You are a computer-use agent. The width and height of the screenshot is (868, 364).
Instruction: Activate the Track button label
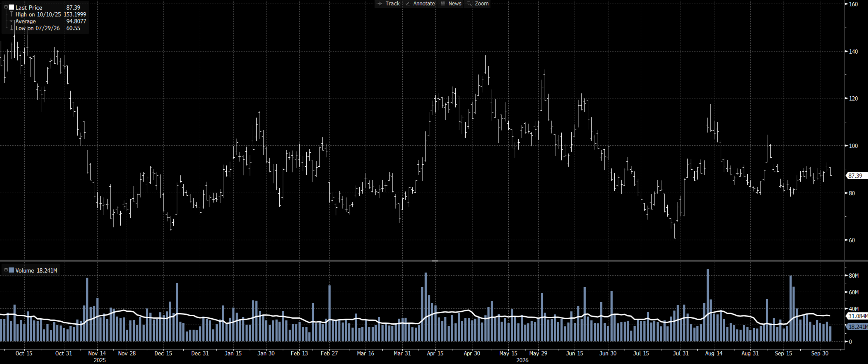(x=392, y=3)
